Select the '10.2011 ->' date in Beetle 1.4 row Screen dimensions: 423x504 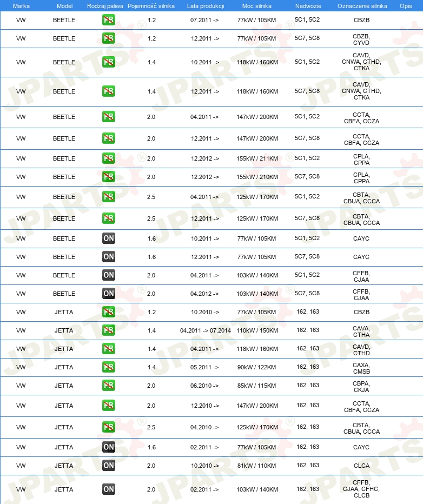[205, 62]
